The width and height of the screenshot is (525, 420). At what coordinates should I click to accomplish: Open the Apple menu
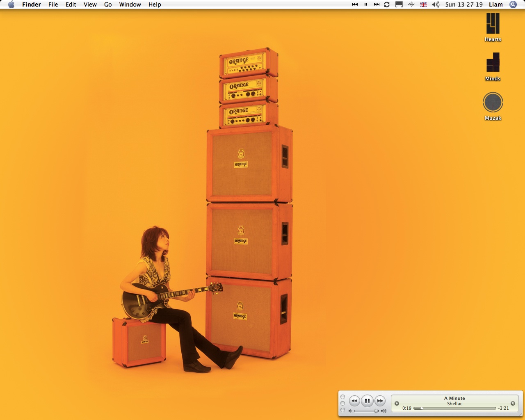(11, 5)
